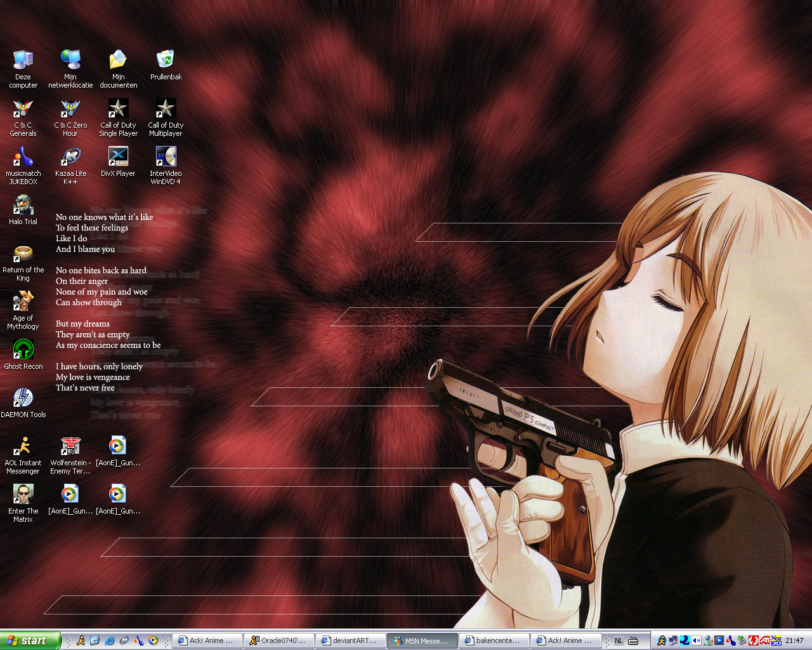The width and height of the screenshot is (812, 650).
Task: Select the Halo Trial shortcut
Action: [23, 209]
